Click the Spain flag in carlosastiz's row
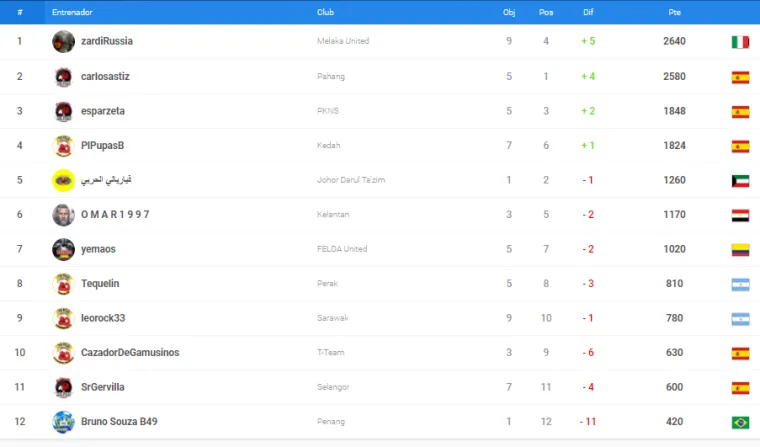The width and height of the screenshot is (760, 447). [740, 77]
